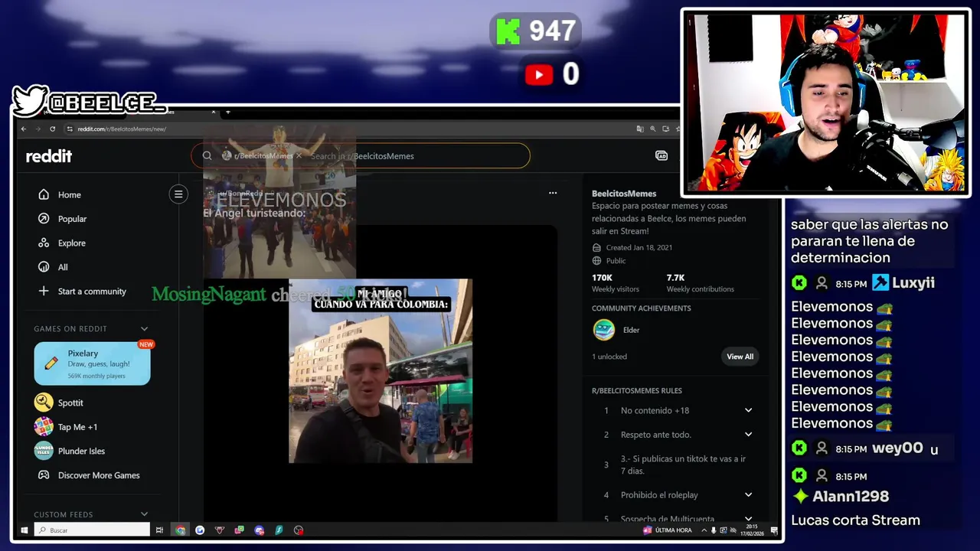Click the ÚLTIMA HORA news widget
Image resolution: width=980 pixels, height=551 pixels.
click(668, 530)
